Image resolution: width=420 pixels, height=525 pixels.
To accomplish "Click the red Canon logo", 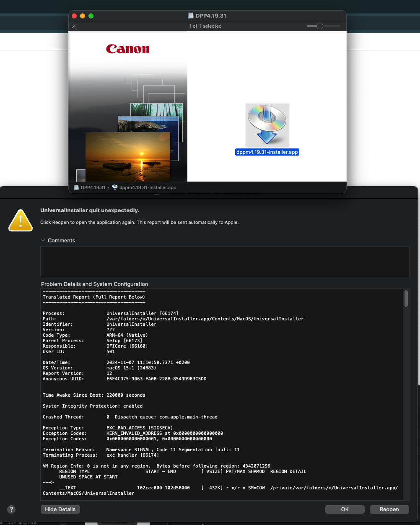I will pyautogui.click(x=128, y=49).
